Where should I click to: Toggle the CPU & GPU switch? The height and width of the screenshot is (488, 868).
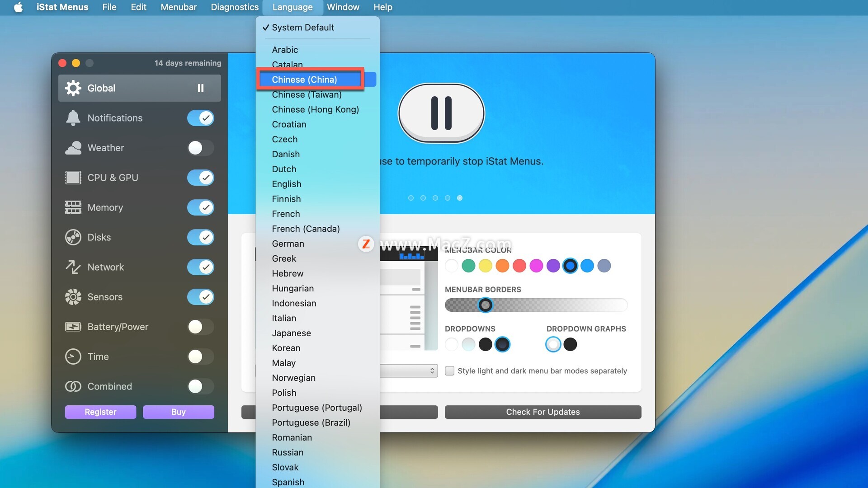[201, 178]
